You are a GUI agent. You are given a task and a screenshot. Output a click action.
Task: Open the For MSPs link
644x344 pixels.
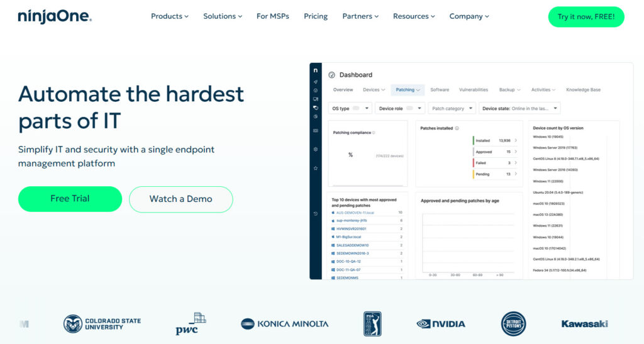(x=273, y=16)
